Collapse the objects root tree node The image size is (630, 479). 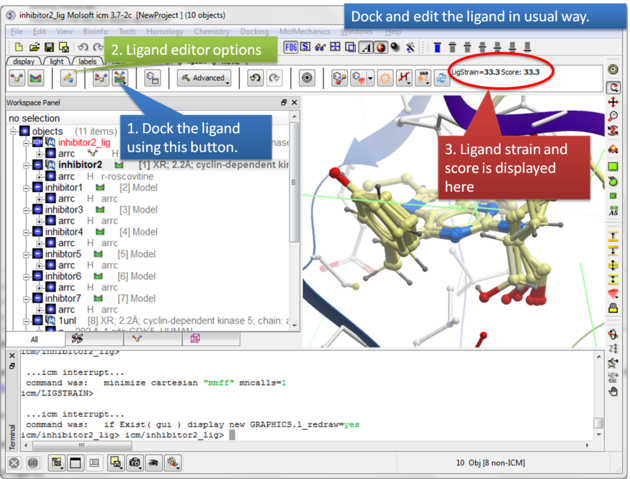[12, 131]
